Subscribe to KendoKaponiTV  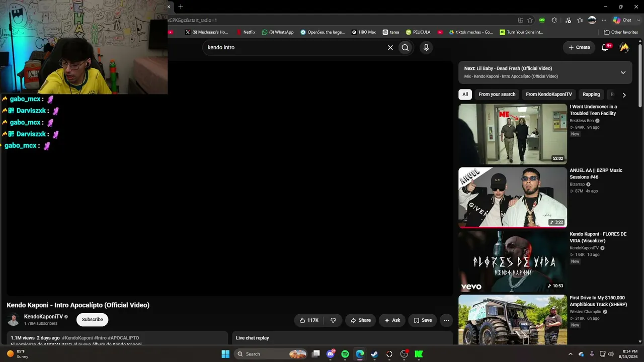pos(93,320)
